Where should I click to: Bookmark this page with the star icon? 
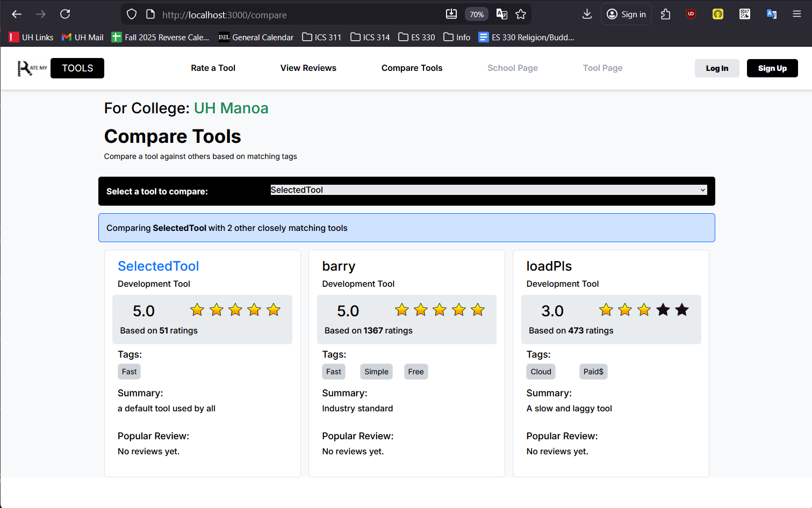coord(521,14)
